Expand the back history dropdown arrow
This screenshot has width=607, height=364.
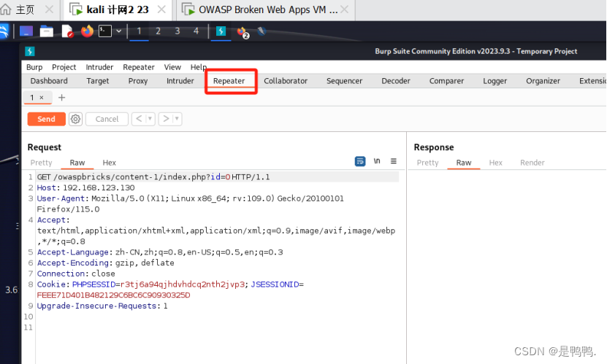pos(150,119)
